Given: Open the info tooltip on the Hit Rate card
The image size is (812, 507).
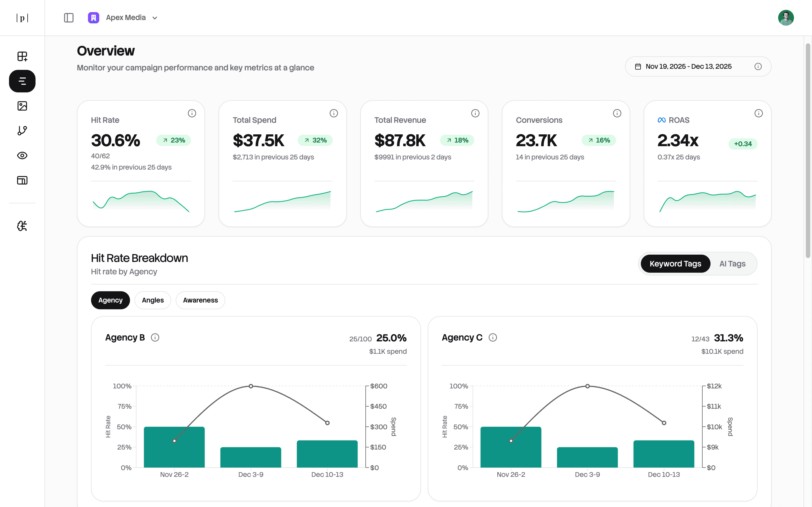Looking at the screenshot, I should [x=192, y=113].
